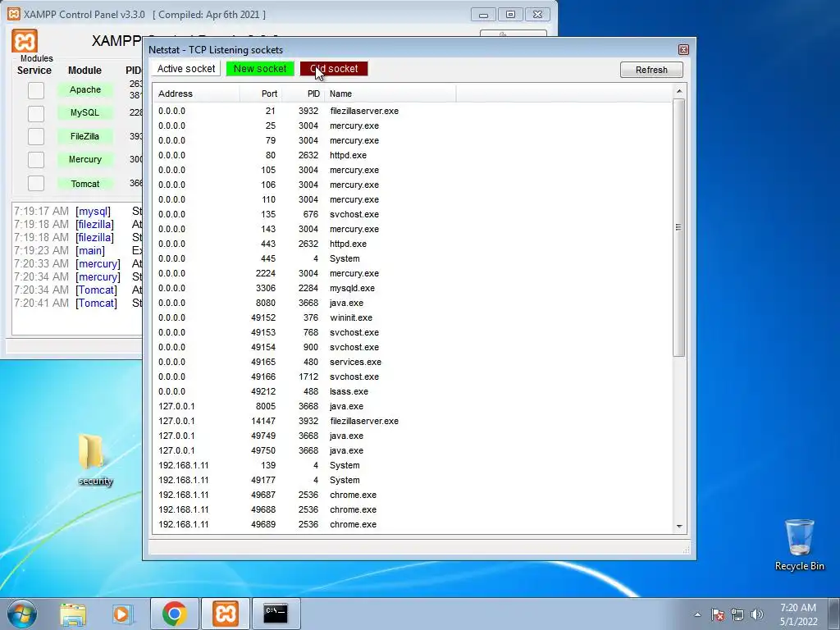This screenshot has width=840, height=630.
Task: Select httpd.exe row on port 443
Action: (413, 244)
